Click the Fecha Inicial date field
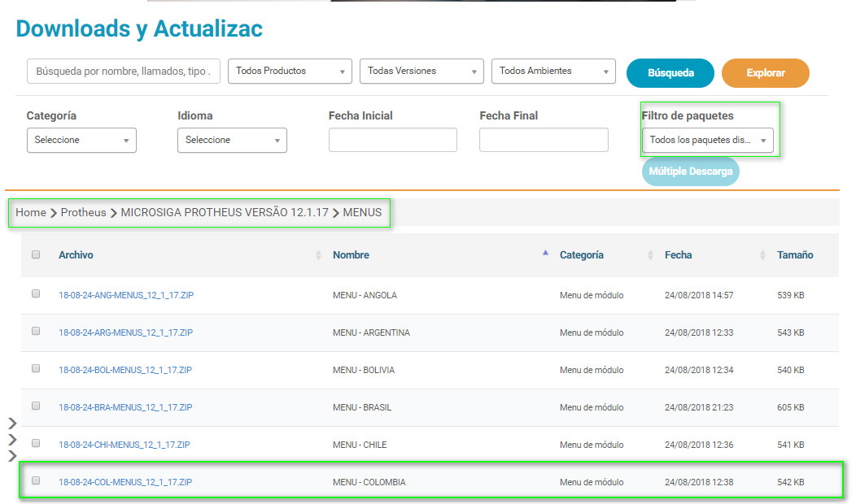Image resolution: width=856 pixels, height=504 pixels. pos(392,140)
